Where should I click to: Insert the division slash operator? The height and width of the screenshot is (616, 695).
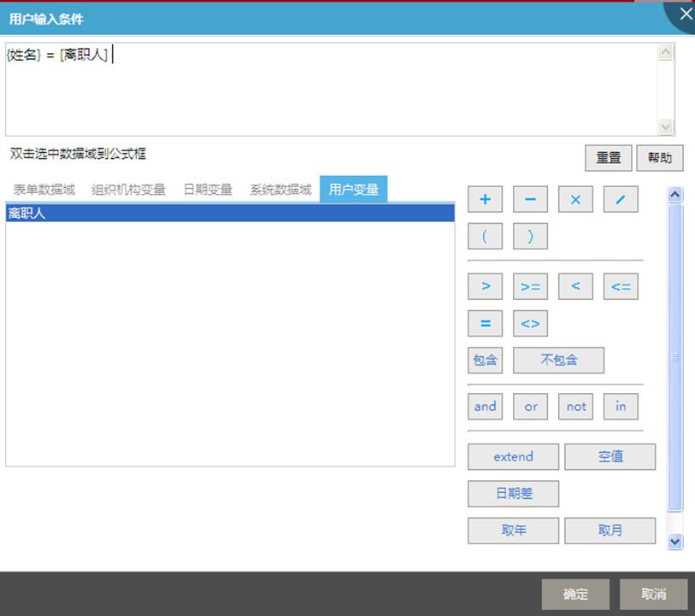pyautogui.click(x=621, y=200)
